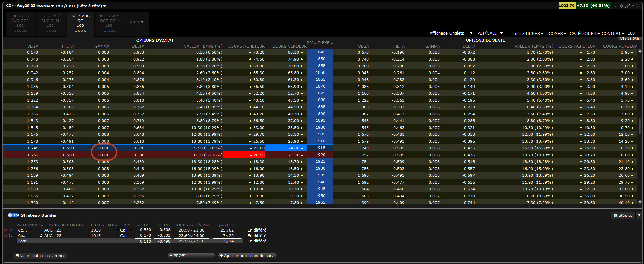Select the red highlighted 1920 strike cell

320,155
